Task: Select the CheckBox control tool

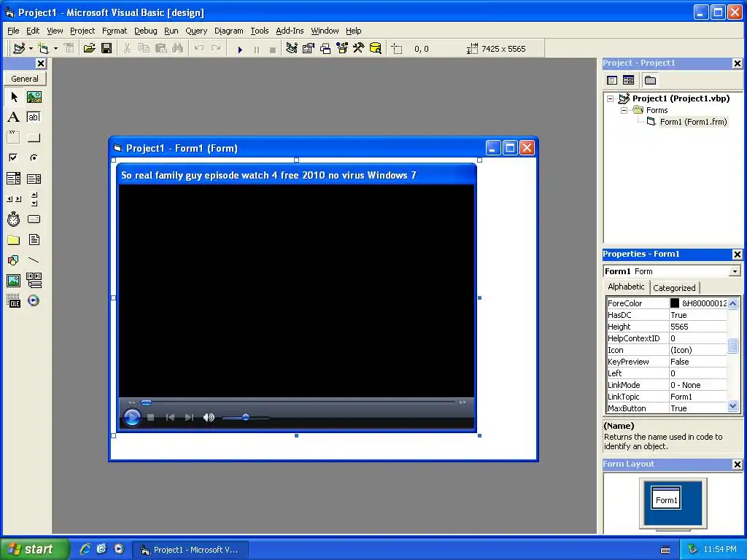Action: [14, 157]
